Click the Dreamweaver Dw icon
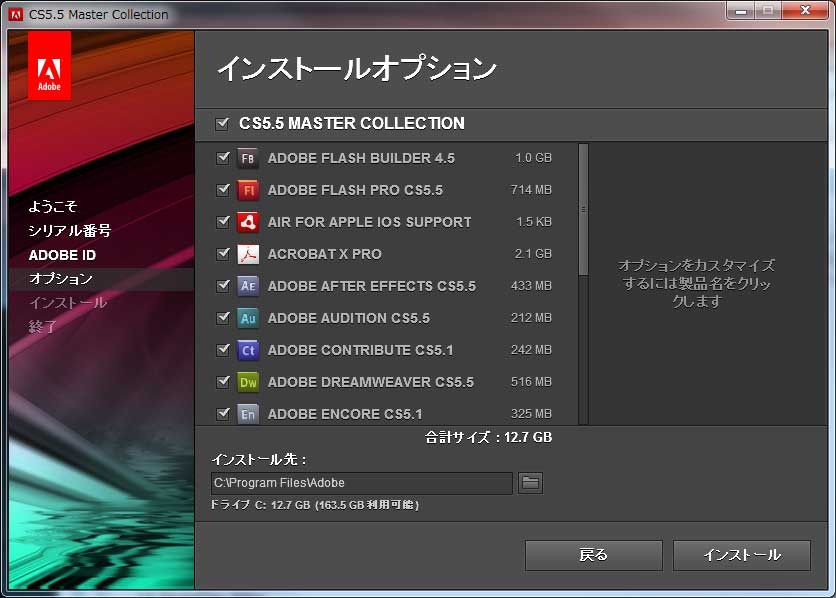 [248, 382]
